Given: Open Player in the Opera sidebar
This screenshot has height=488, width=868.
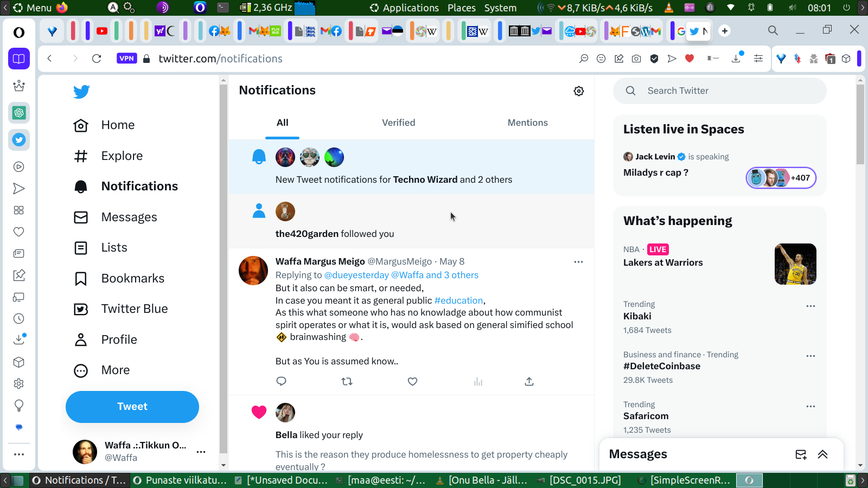Looking at the screenshot, I should click(19, 167).
